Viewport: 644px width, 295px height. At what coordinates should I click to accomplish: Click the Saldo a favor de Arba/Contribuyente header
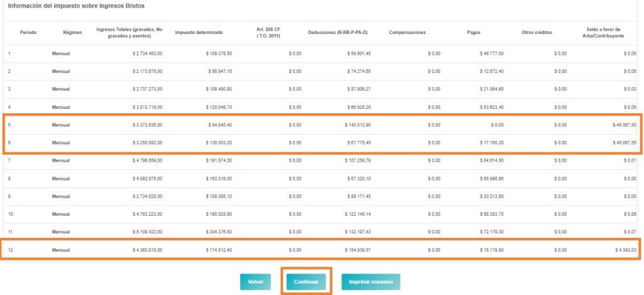(603, 32)
